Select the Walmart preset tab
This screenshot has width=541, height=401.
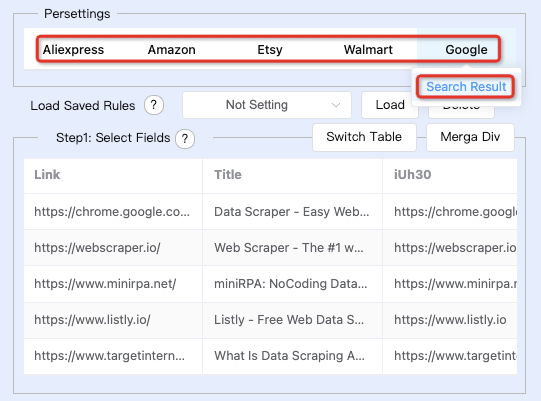[368, 50]
